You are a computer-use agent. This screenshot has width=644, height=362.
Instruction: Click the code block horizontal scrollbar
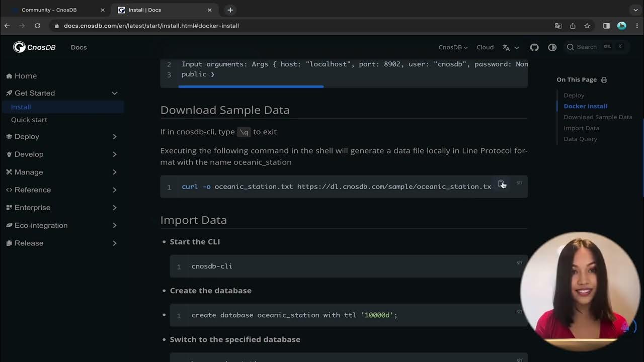coord(251,86)
